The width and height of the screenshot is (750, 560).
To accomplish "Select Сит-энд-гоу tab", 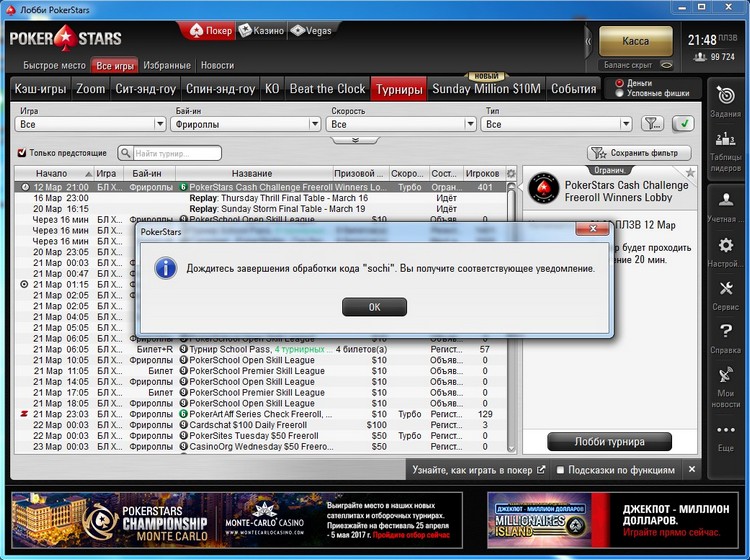I will (145, 89).
